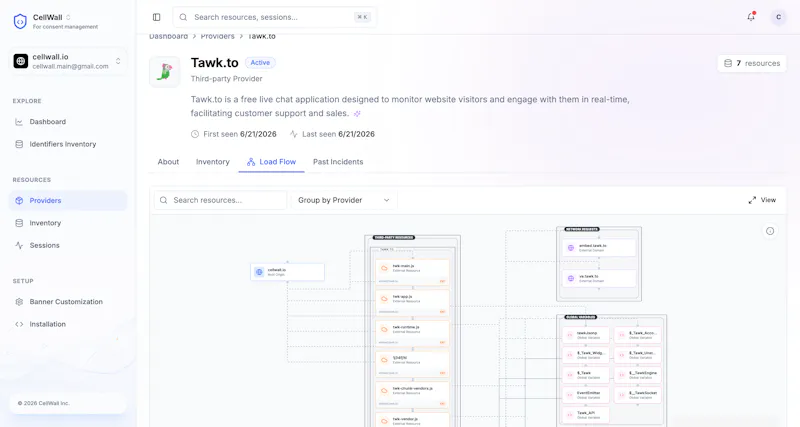Click the Tawk.to parrot logo
Image resolution: width=800 pixels, height=427 pixels.
tap(164, 72)
